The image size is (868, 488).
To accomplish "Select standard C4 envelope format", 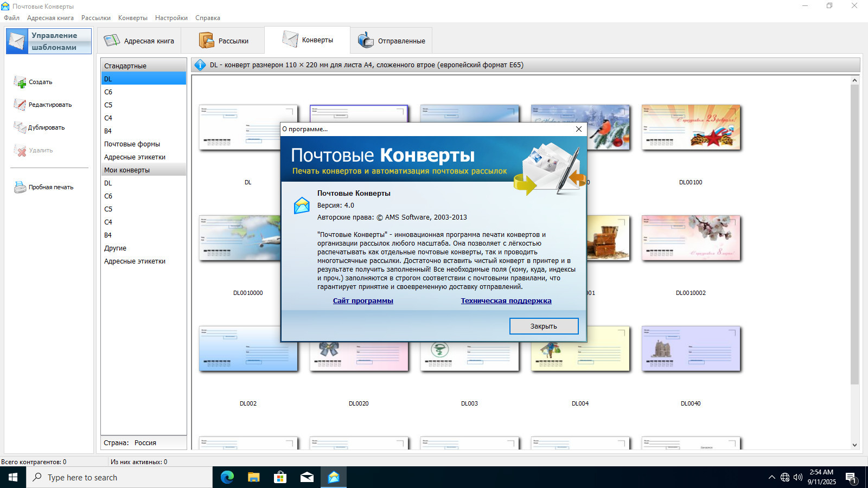I will tap(144, 118).
